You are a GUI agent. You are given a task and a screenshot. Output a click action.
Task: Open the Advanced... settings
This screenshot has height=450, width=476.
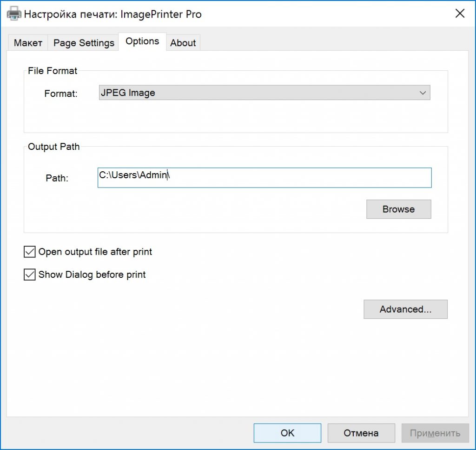[405, 309]
